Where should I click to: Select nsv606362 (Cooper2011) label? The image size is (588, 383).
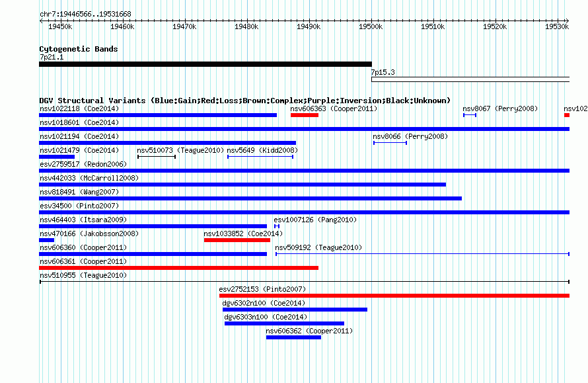(x=309, y=331)
